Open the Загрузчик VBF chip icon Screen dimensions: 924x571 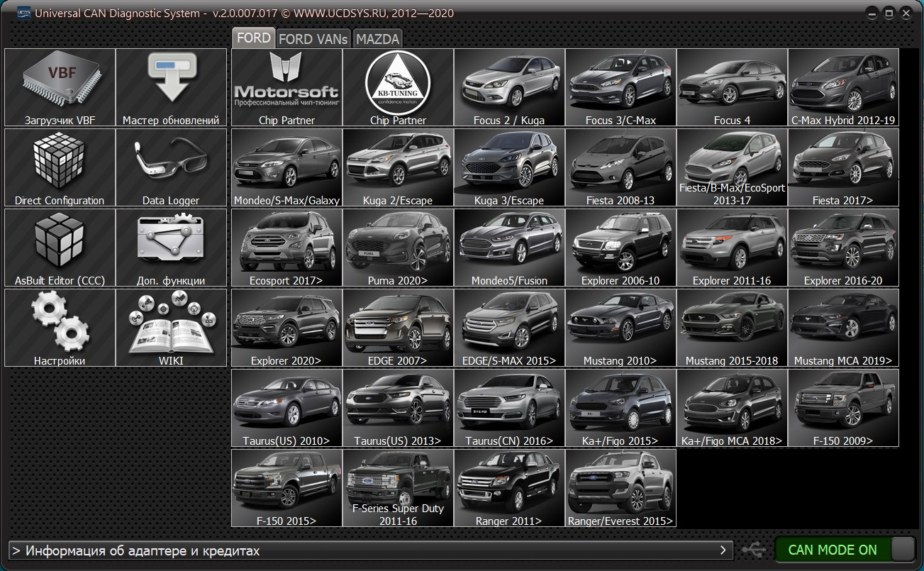pos(60,87)
